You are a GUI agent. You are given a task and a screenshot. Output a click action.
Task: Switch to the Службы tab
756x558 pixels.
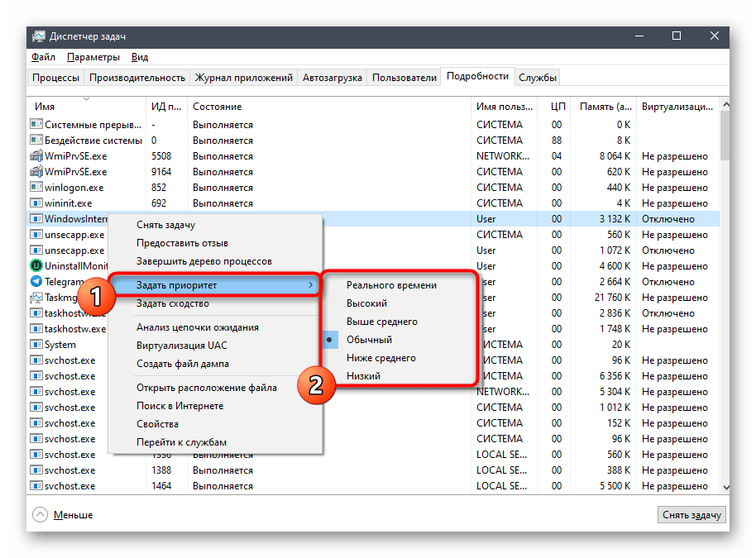click(537, 77)
